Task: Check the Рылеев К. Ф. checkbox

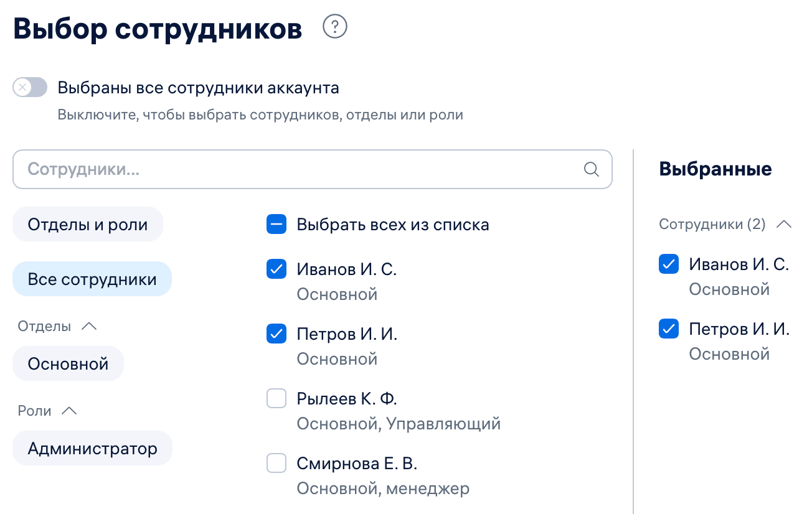Action: tap(276, 398)
